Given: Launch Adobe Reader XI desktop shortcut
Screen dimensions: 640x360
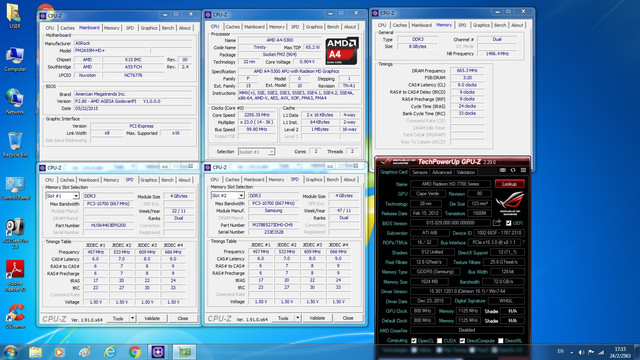Looking at the screenshot, I should pyautogui.click(x=15, y=276).
